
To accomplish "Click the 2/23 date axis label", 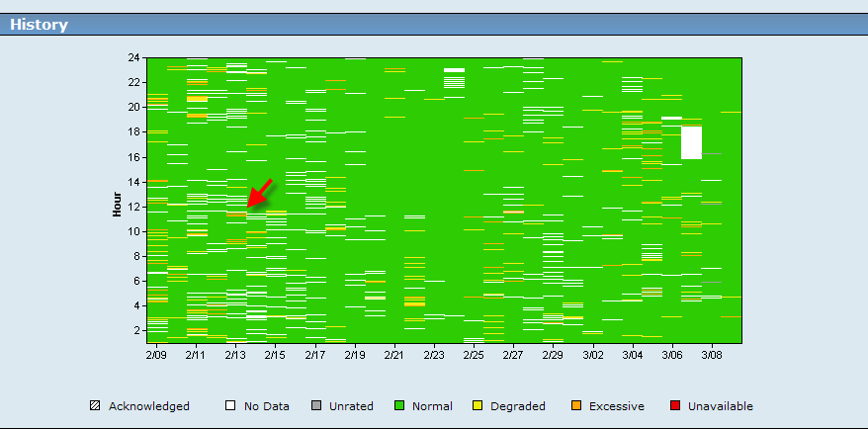I will coord(434,354).
